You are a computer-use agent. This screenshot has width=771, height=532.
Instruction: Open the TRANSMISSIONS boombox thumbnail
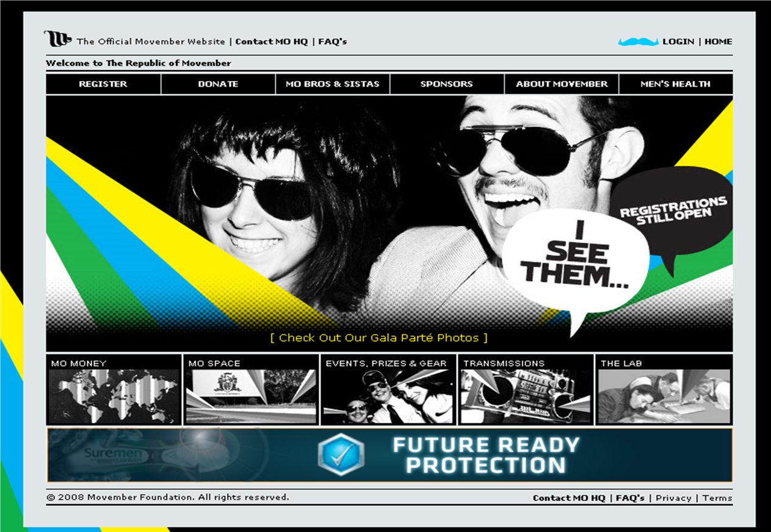(x=526, y=390)
